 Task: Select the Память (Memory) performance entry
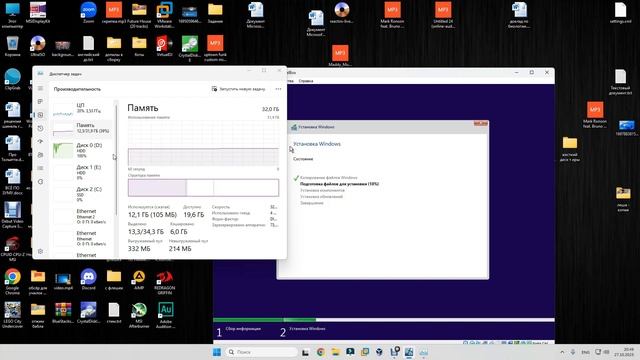click(x=82, y=128)
